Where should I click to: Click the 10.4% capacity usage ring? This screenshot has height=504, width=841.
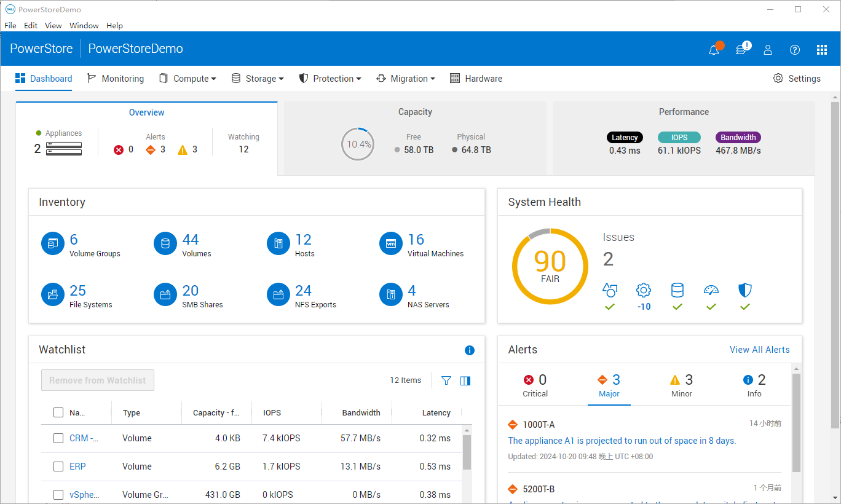(x=358, y=144)
